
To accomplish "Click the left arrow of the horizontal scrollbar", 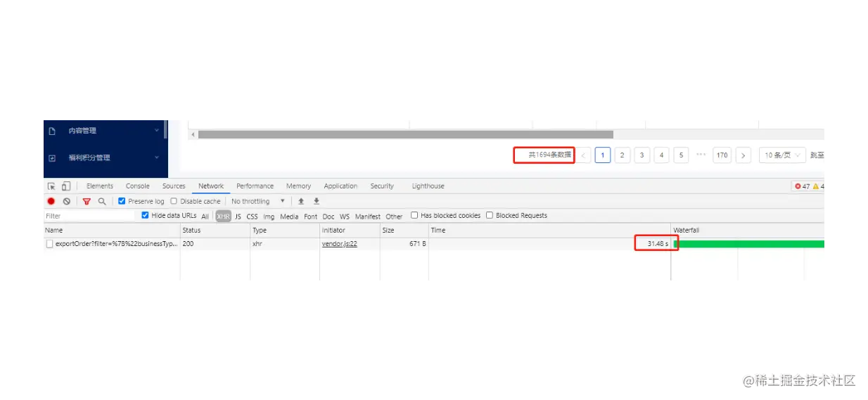I will click(x=193, y=134).
